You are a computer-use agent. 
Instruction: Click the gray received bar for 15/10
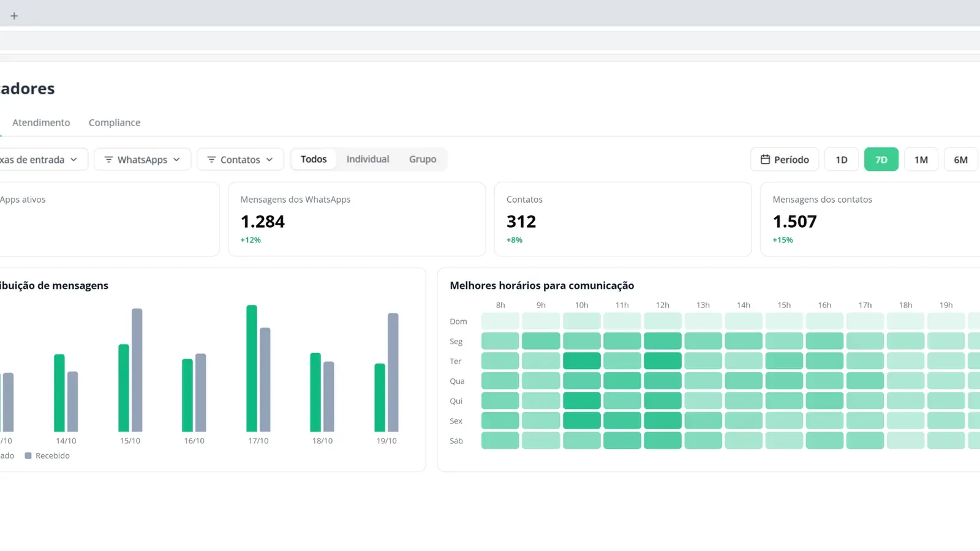[137, 370]
